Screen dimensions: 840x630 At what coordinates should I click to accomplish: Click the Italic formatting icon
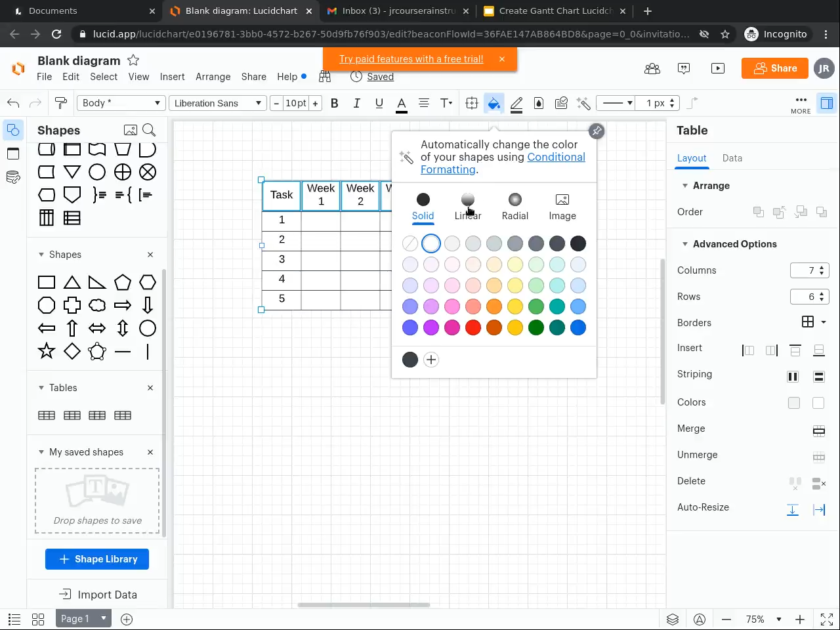pyautogui.click(x=357, y=103)
